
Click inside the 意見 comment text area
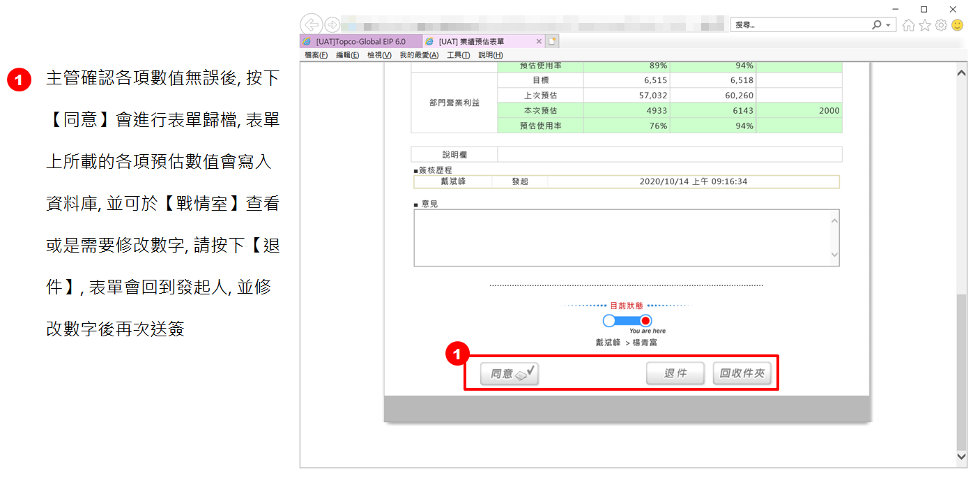pyautogui.click(x=622, y=238)
